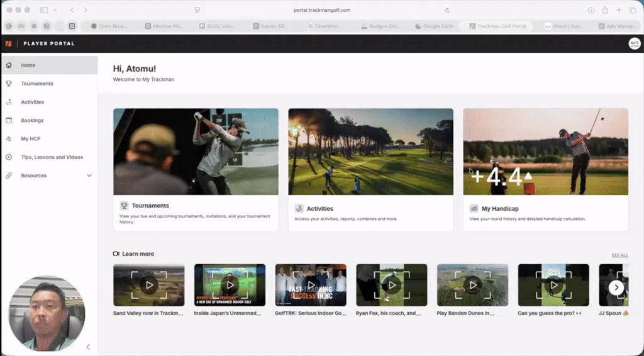Screen dimensions: 644x356
Task: Switch to the Nudges Gol... browser tab
Action: 380,26
